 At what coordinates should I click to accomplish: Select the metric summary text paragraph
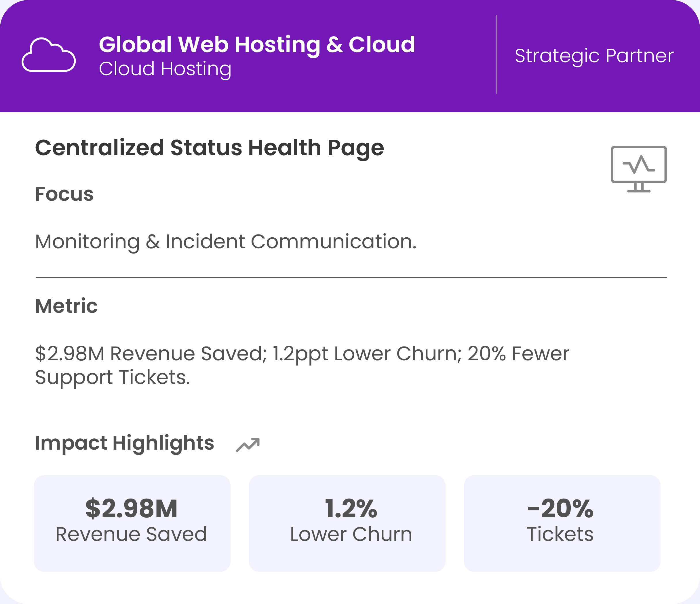click(x=302, y=365)
